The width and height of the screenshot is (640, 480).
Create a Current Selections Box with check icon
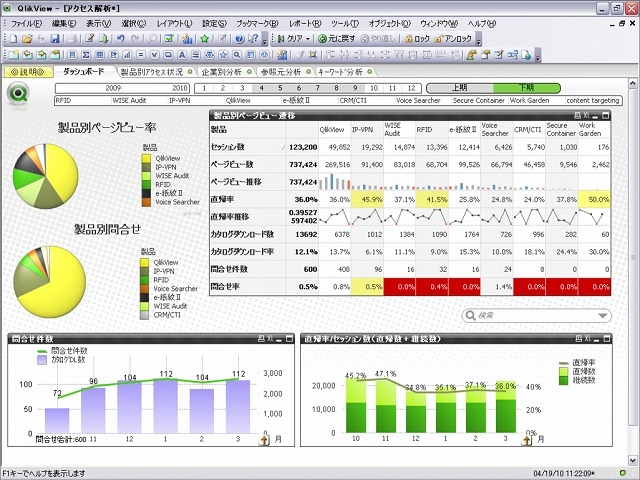tap(154, 55)
